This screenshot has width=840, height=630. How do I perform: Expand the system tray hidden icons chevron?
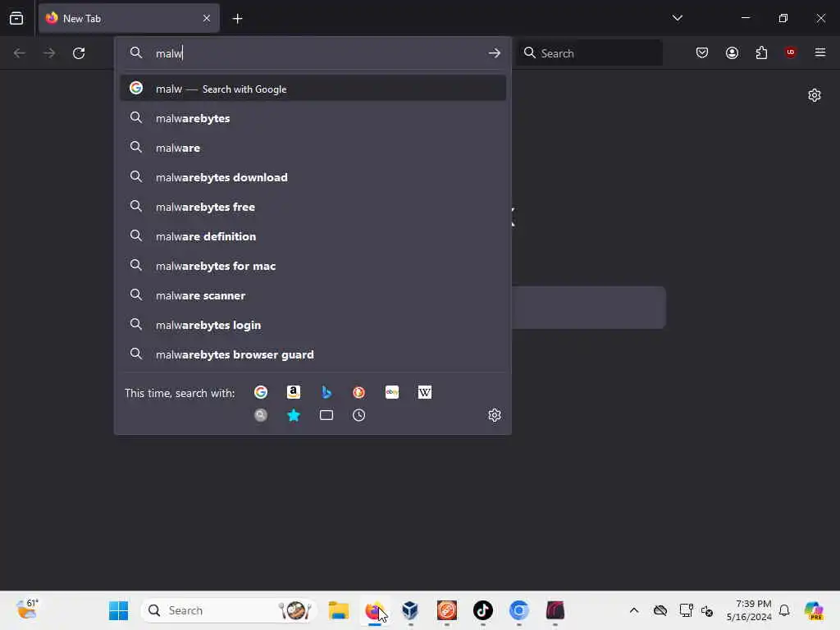tap(634, 610)
